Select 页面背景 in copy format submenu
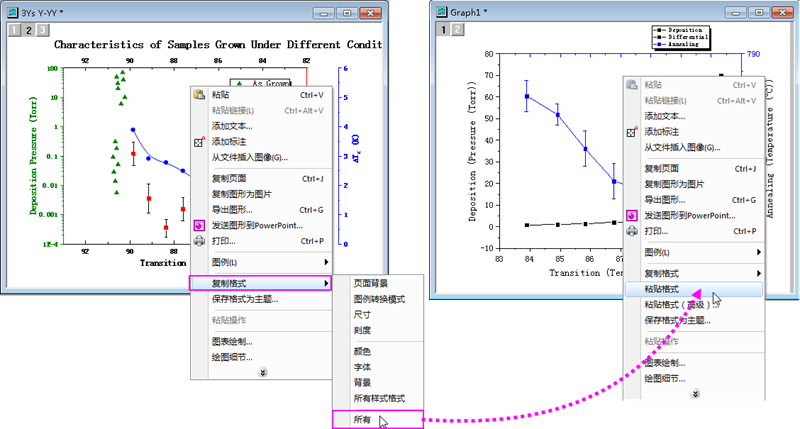The image size is (800, 429). pyautogui.click(x=370, y=284)
